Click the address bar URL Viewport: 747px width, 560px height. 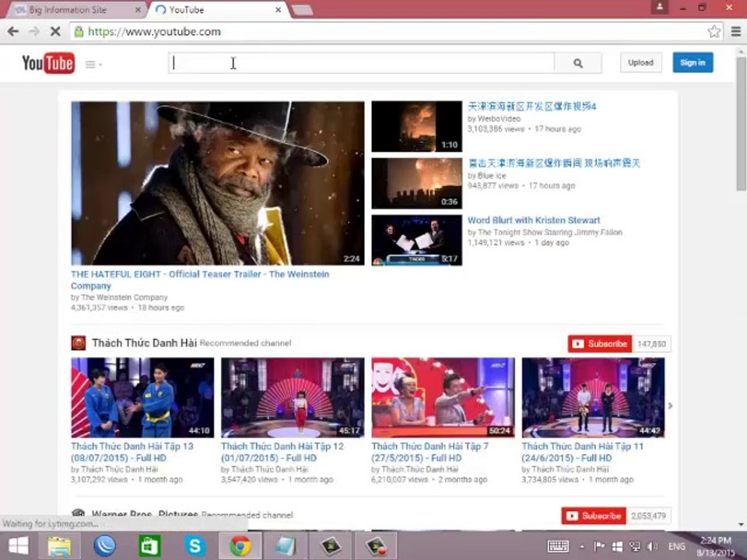(154, 31)
